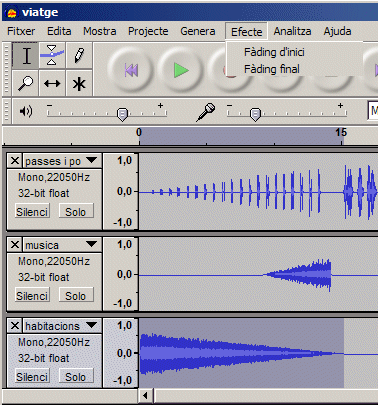This screenshot has height=405, width=378.
Task: Mute the habitacions track with Silenci
Action: pos(32,377)
